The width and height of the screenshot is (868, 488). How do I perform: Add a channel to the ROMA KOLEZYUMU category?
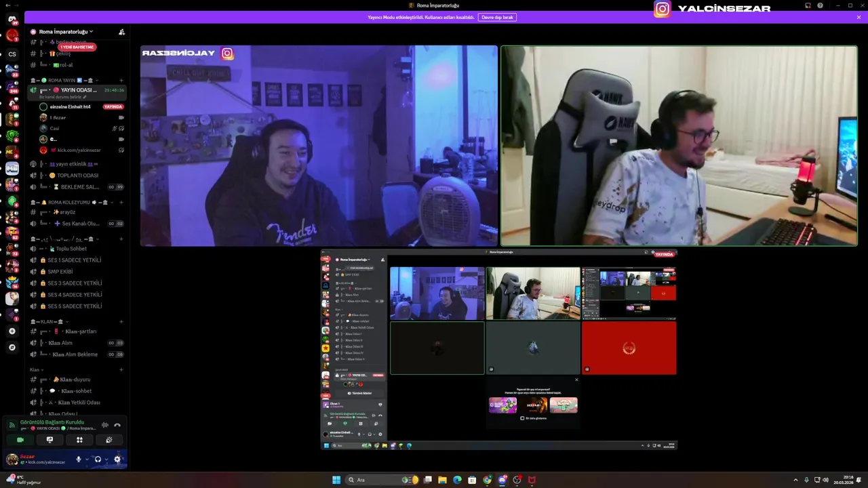(x=121, y=202)
